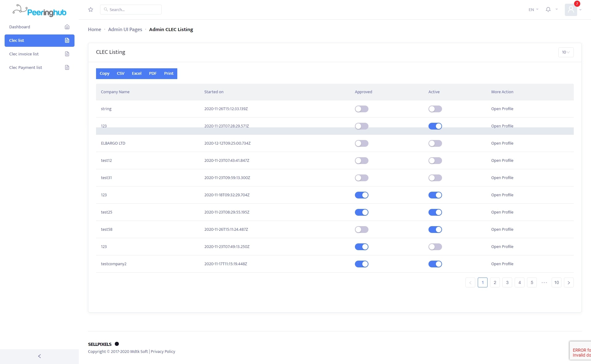Navigate to Admin UI Pages breadcrumb
591x364 pixels.
pyautogui.click(x=125, y=30)
